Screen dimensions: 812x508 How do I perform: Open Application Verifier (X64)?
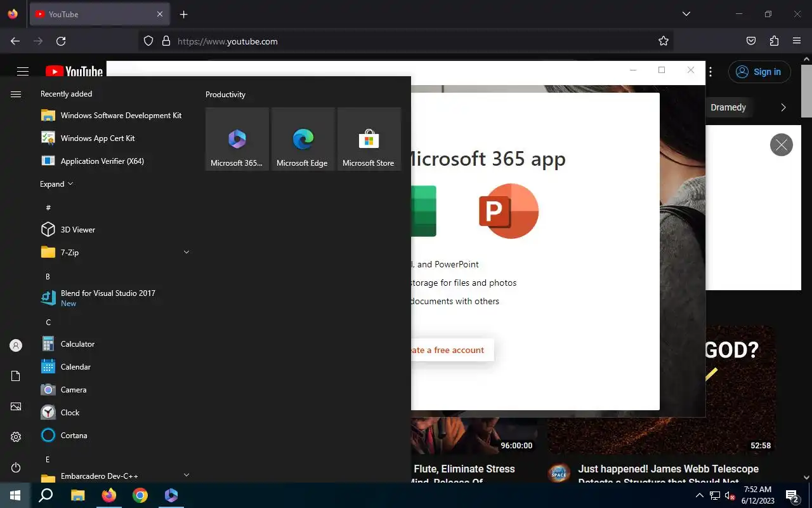point(114,161)
